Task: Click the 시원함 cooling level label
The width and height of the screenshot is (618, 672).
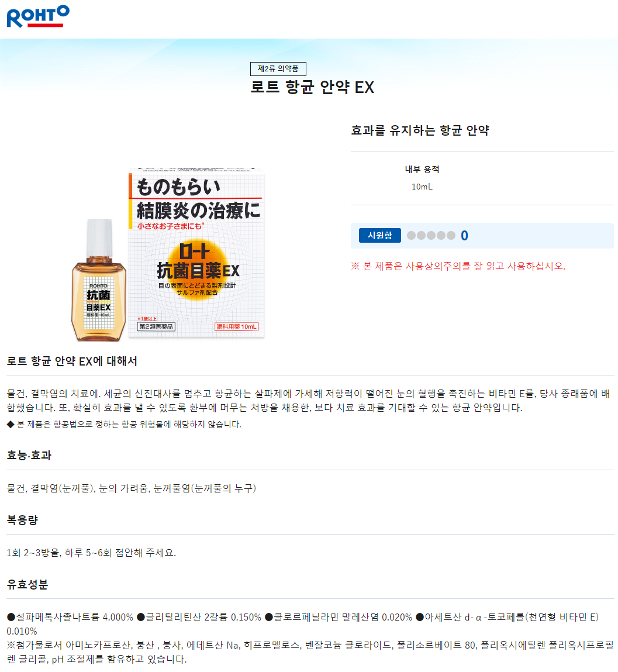Action: 379,235
